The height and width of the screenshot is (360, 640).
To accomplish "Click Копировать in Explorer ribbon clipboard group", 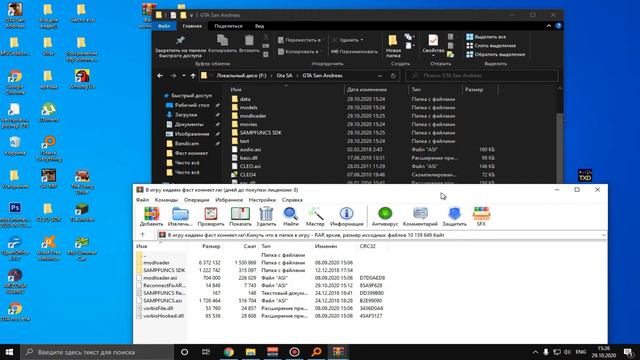I will pyautogui.click(x=222, y=44).
